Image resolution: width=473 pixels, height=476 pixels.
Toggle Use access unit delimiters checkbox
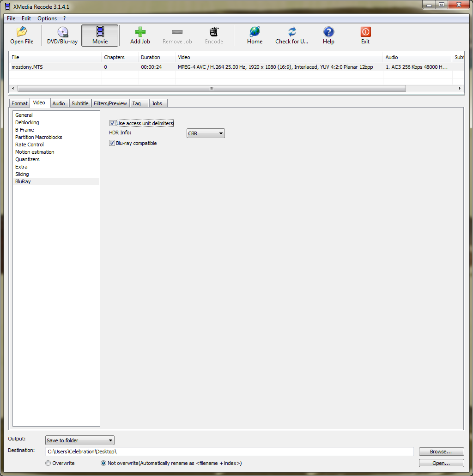point(112,123)
